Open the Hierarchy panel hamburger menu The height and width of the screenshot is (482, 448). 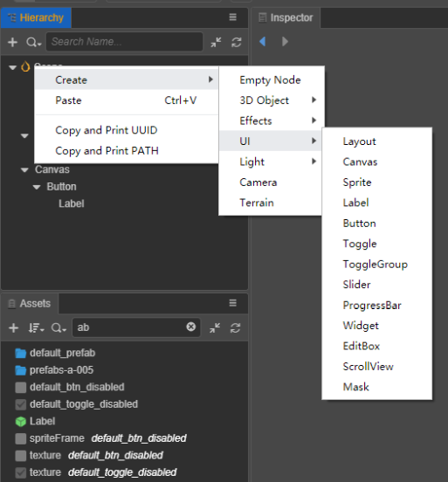tap(233, 17)
